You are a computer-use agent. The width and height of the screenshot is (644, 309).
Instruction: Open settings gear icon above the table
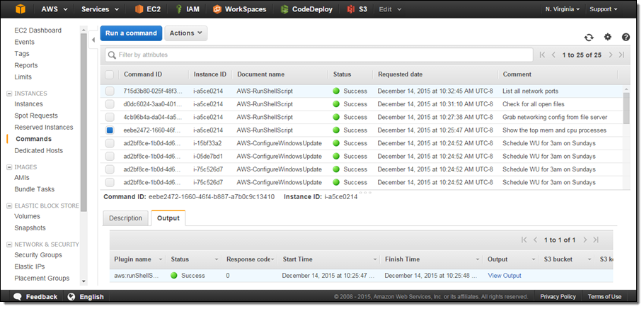(x=607, y=37)
